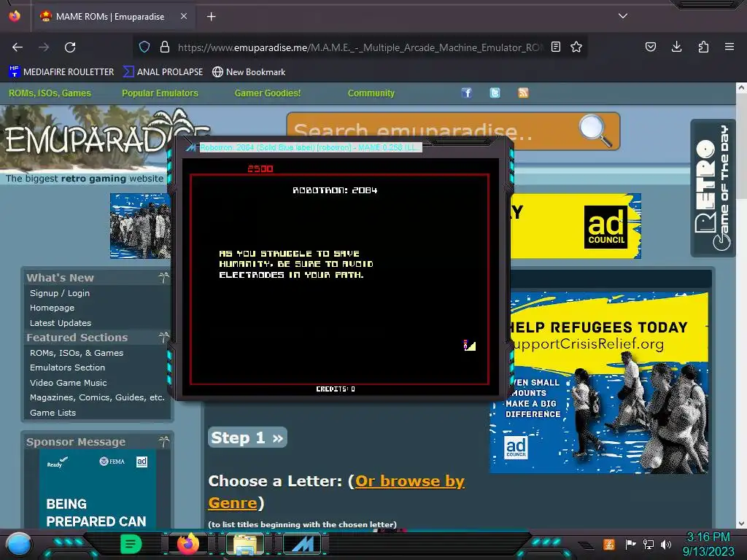
Task: Open the downloads panel
Action: [x=676, y=47]
